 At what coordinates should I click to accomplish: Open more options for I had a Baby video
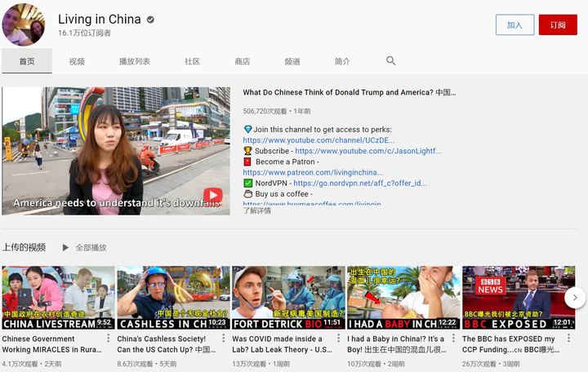tap(453, 339)
